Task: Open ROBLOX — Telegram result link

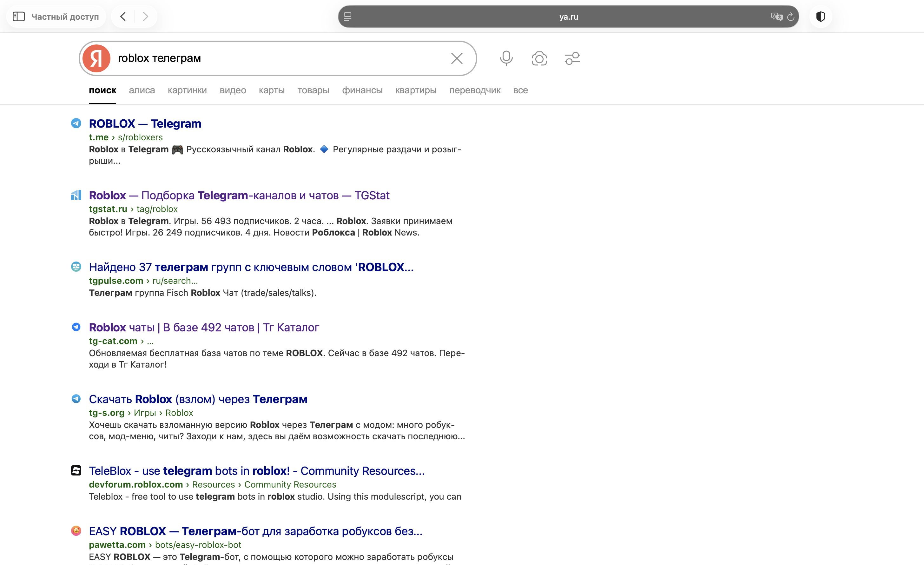Action: 145,123
